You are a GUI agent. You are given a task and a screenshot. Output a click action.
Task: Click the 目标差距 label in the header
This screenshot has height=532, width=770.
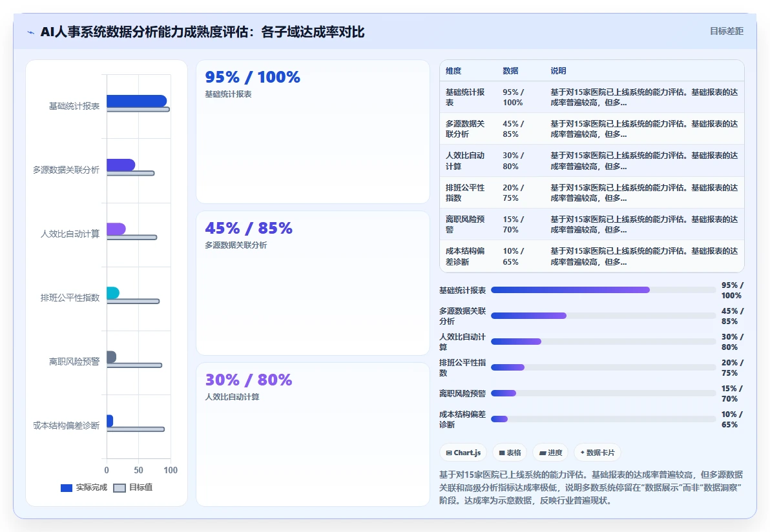[x=726, y=32]
